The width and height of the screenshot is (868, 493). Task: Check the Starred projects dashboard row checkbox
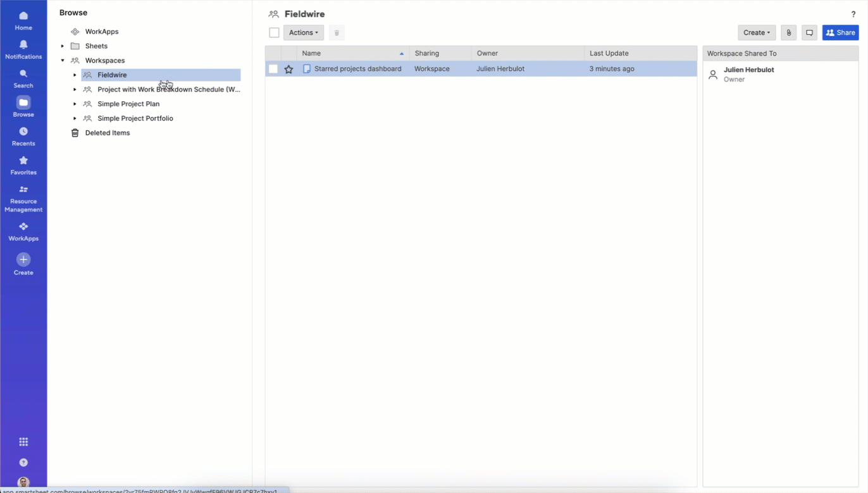tap(273, 68)
